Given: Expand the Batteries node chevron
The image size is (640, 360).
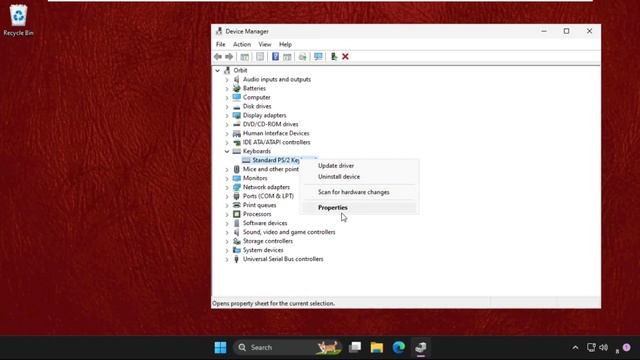Looking at the screenshot, I should tap(227, 89).
